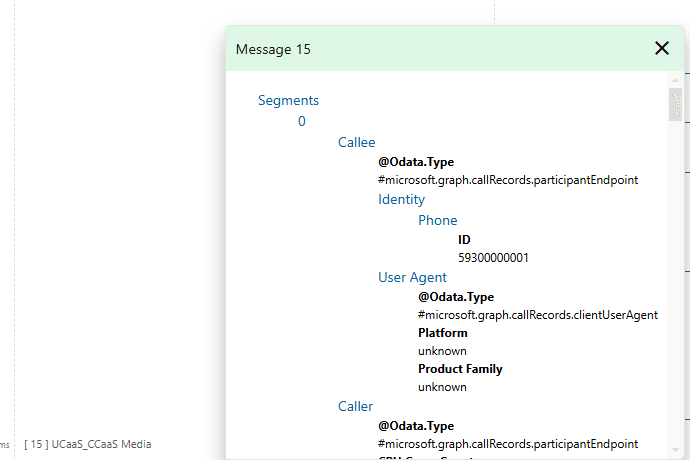The height and width of the screenshot is (460, 697).
Task: Click the scrollbar up arrow
Action: pos(676,80)
